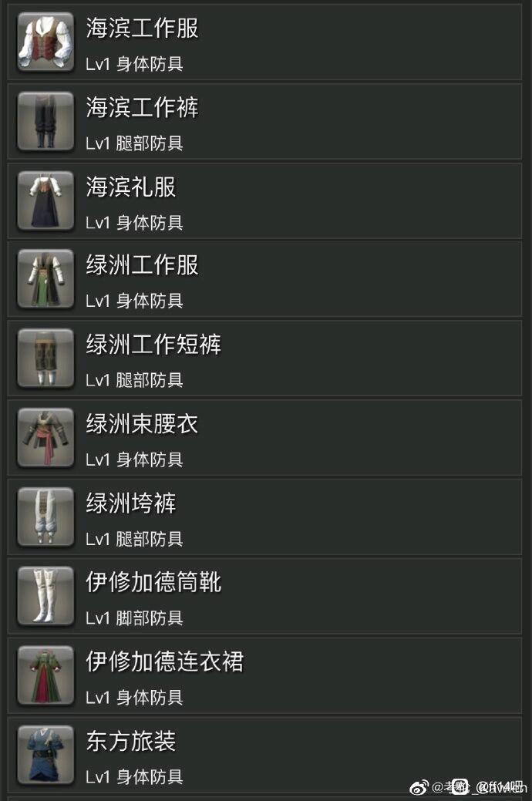Select the 绿洲工作短裤 shorts icon
Viewport: 532px width, 801px height.
click(x=46, y=358)
